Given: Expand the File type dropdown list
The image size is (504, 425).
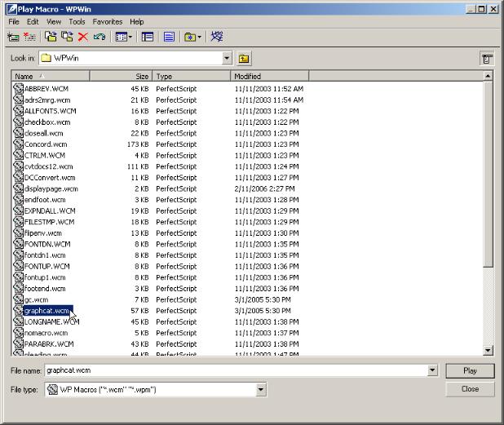Looking at the screenshot, I should click(261, 390).
